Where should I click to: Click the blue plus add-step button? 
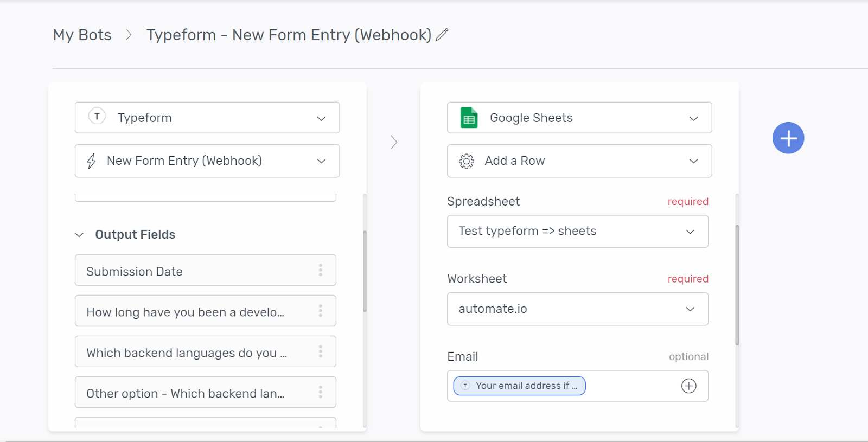788,138
